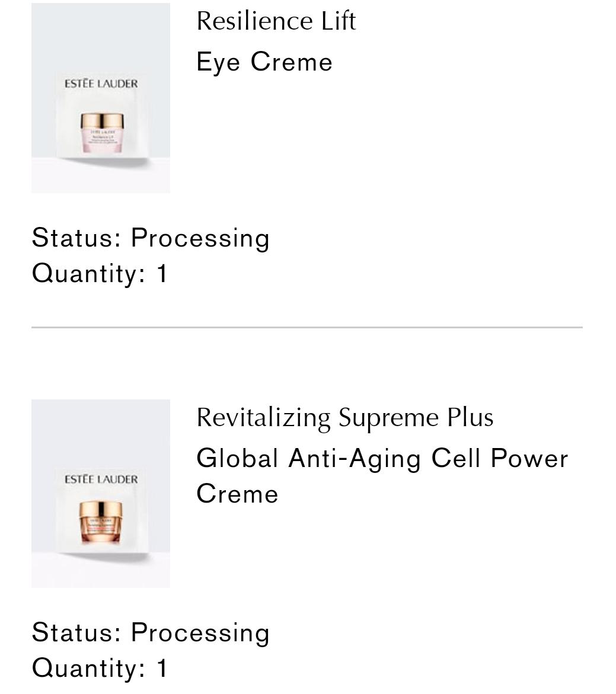Open the Revitalizing Supreme Plus title
Screen dimensions: 616x694
[344, 418]
